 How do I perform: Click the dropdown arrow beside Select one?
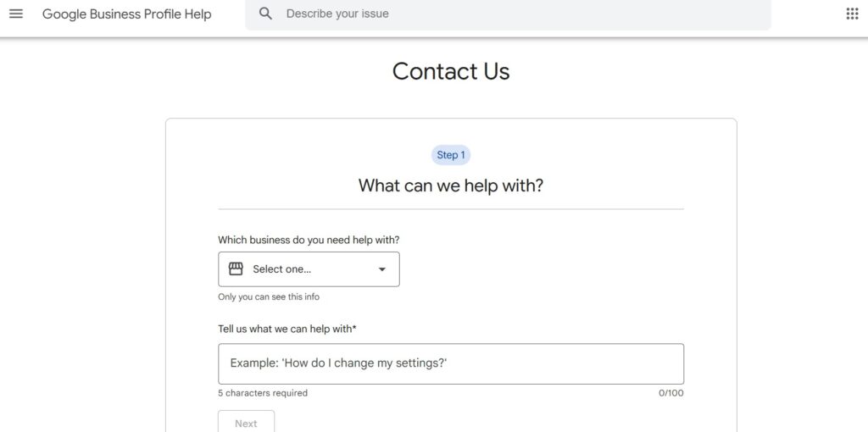(x=381, y=269)
